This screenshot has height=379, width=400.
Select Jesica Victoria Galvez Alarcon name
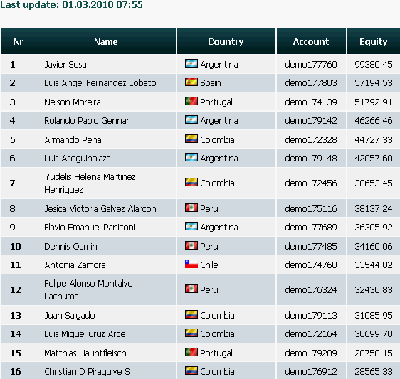[x=100, y=209]
